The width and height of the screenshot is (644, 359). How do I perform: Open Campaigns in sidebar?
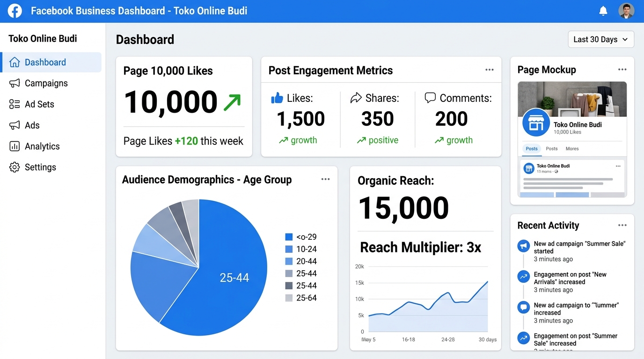pyautogui.click(x=51, y=83)
